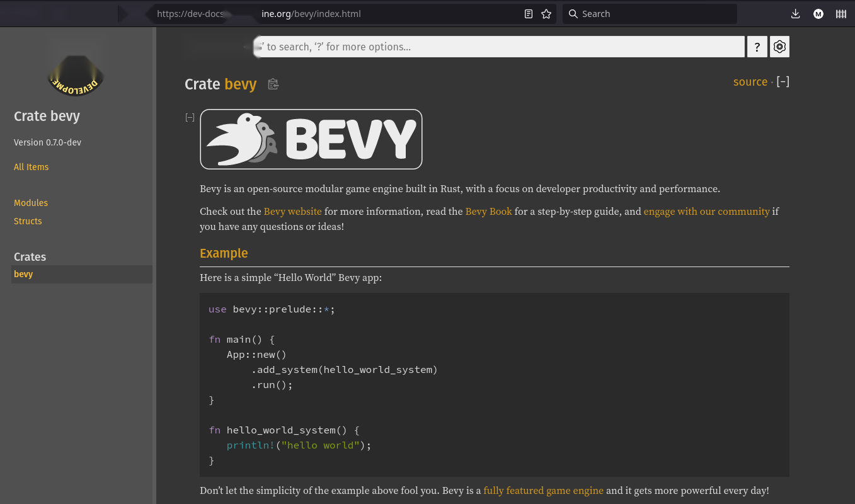This screenshot has height=504, width=855.
Task: Jump to Modules in the sidebar
Action: (x=31, y=203)
